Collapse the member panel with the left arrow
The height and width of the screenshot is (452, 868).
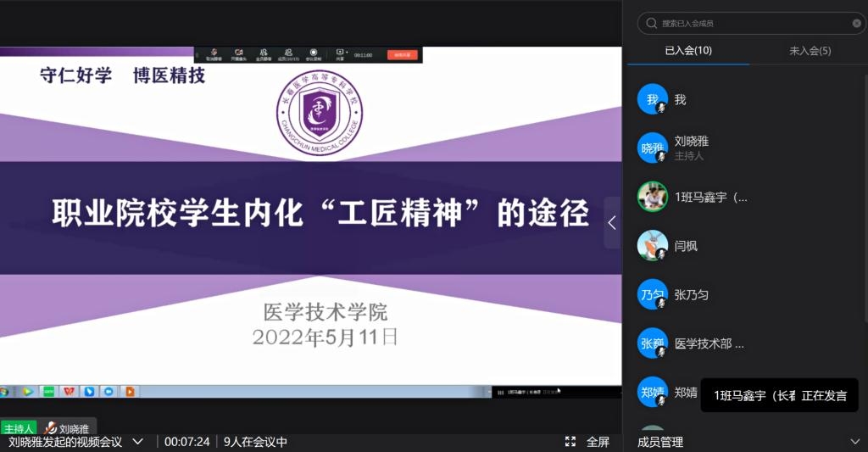tap(612, 223)
